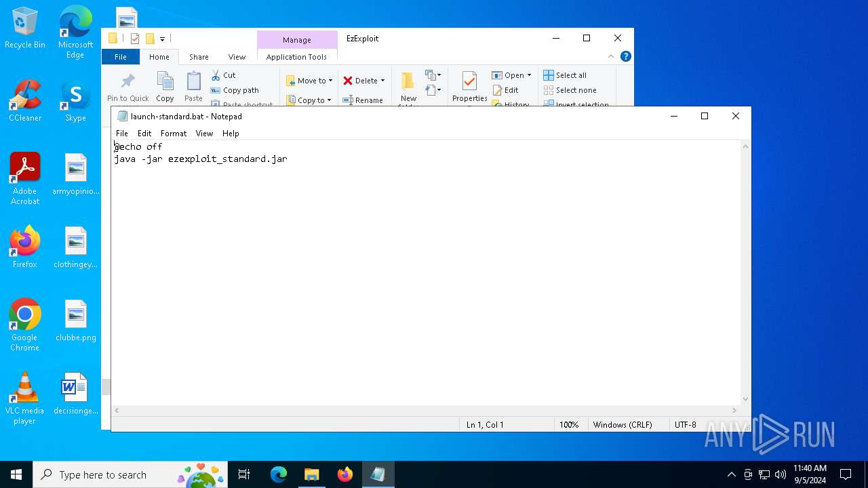Image resolution: width=868 pixels, height=488 pixels.
Task: Open the Application Tools tab
Action: pos(296,57)
